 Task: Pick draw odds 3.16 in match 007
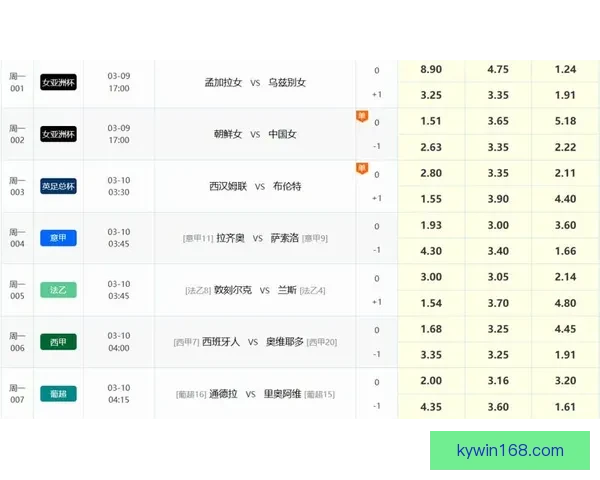pos(498,381)
